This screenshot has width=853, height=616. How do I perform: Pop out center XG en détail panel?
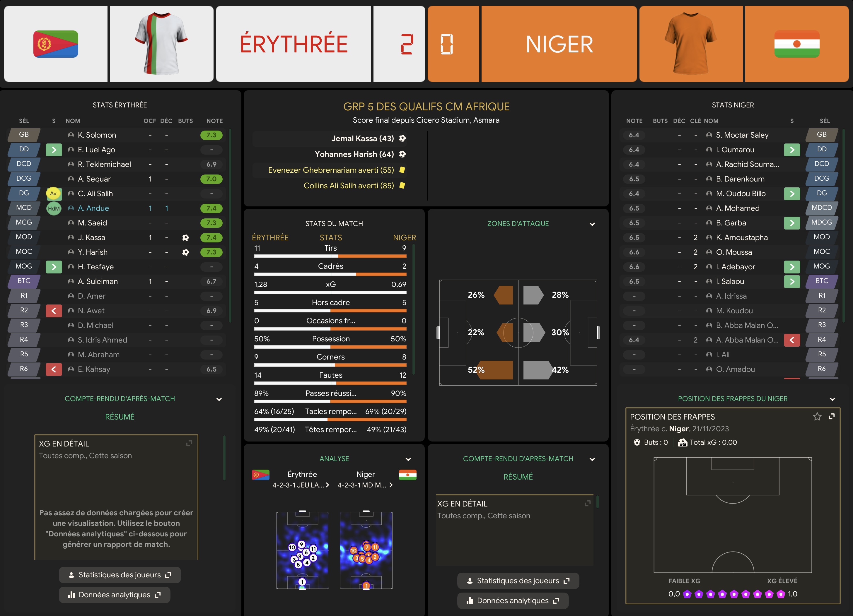pos(588,503)
